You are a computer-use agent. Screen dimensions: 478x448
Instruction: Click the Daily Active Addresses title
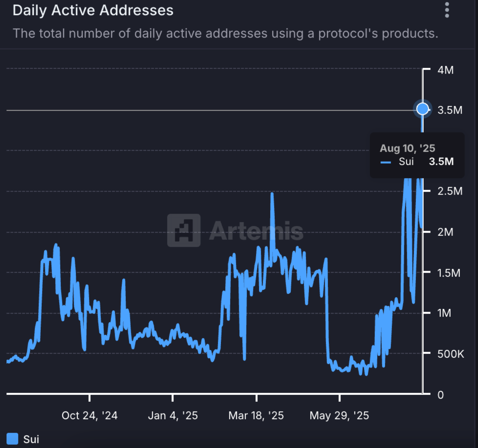coord(93,10)
